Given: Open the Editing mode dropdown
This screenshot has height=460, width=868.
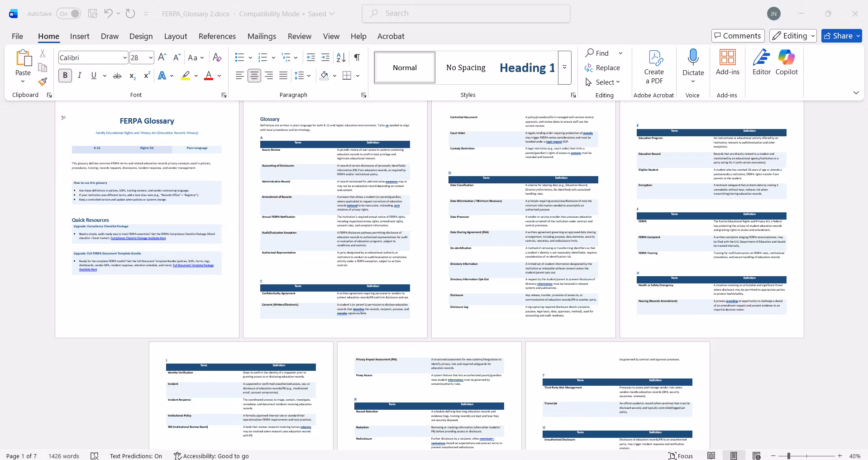Looking at the screenshot, I should click(794, 36).
